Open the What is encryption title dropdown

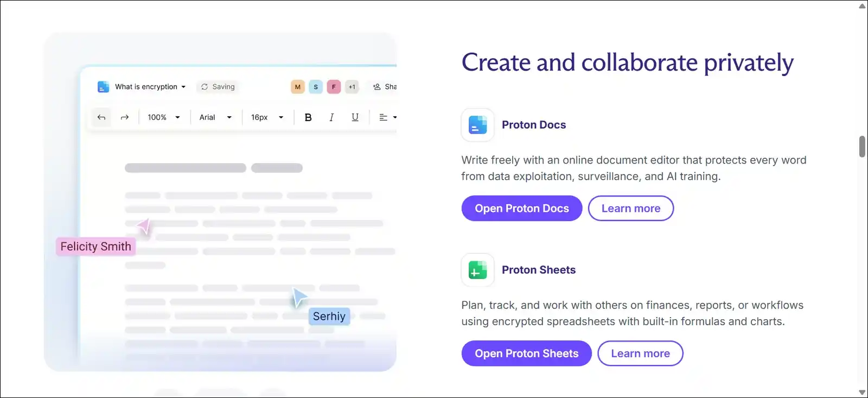[x=150, y=87]
